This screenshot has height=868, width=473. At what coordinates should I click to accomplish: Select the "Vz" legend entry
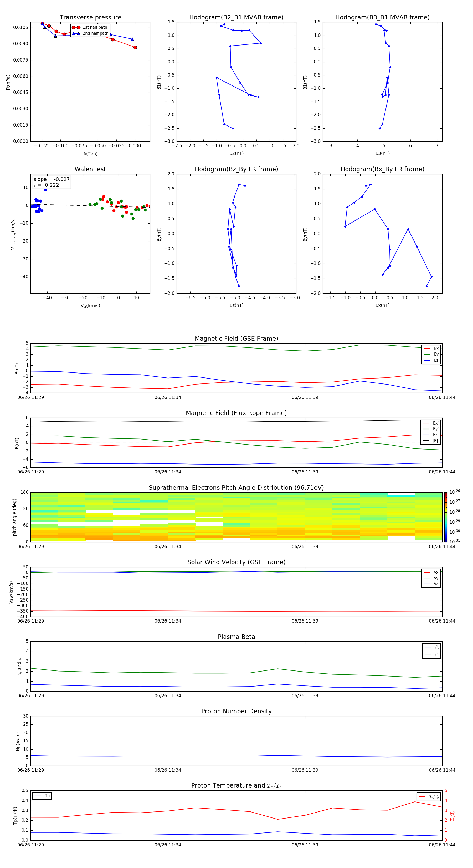431,584
